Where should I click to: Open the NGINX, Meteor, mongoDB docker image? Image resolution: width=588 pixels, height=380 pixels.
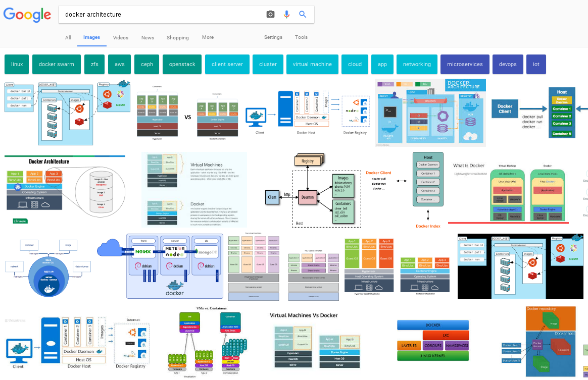coord(161,266)
